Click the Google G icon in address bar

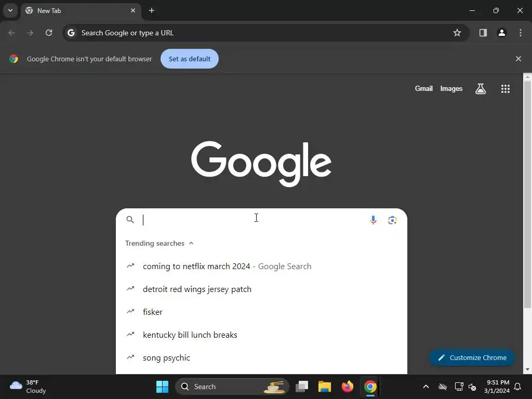click(71, 33)
